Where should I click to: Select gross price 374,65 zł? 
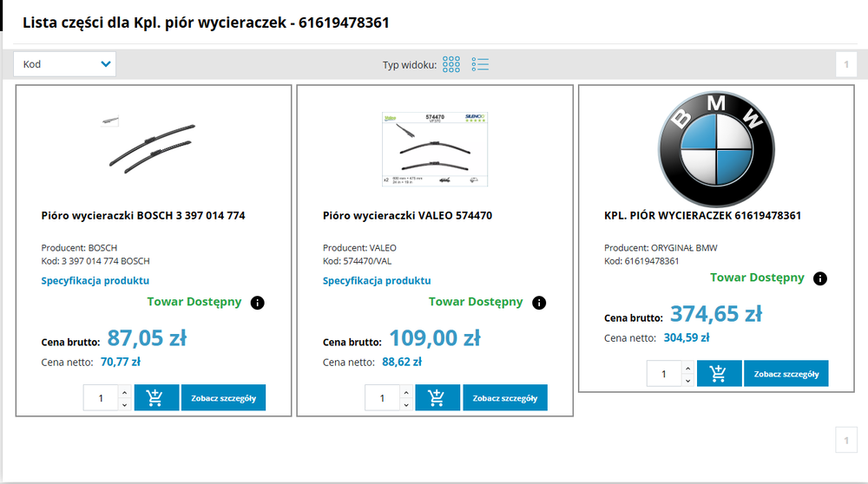click(x=716, y=314)
